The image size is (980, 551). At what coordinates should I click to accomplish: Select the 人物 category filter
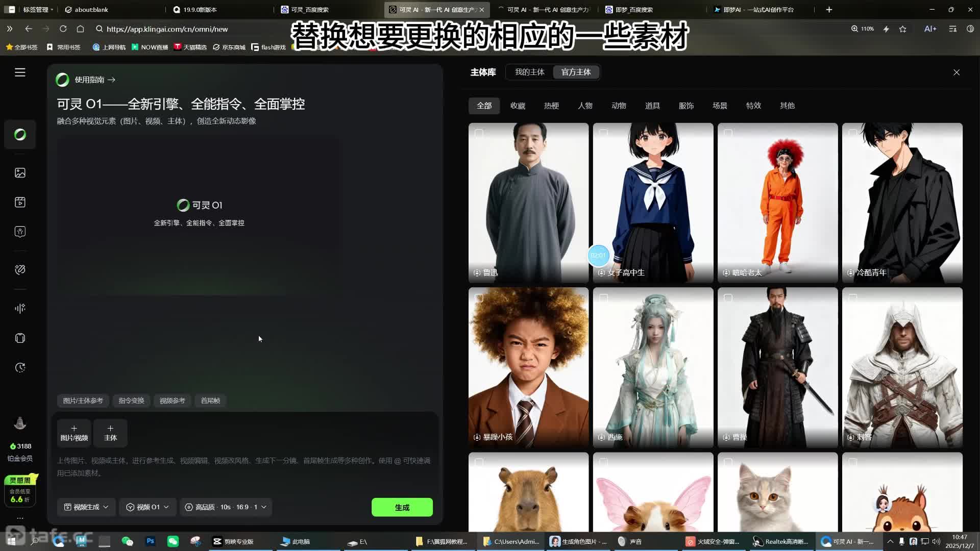pos(585,106)
